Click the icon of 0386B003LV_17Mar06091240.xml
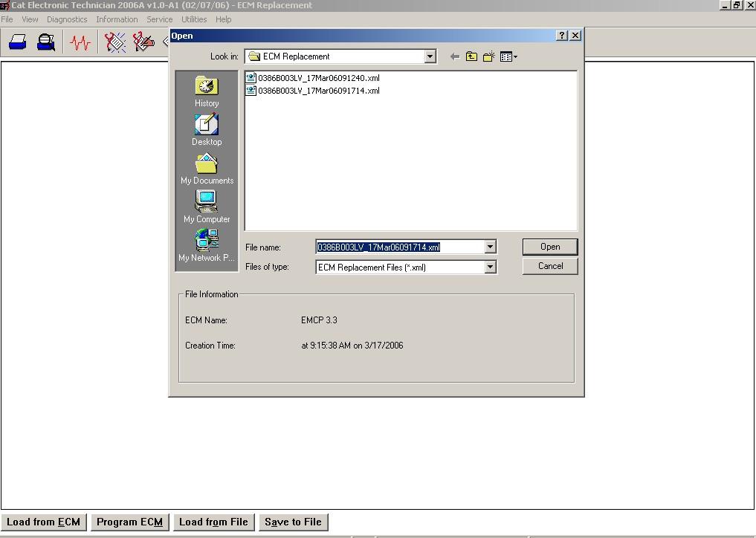The image size is (756, 538). [x=251, y=77]
